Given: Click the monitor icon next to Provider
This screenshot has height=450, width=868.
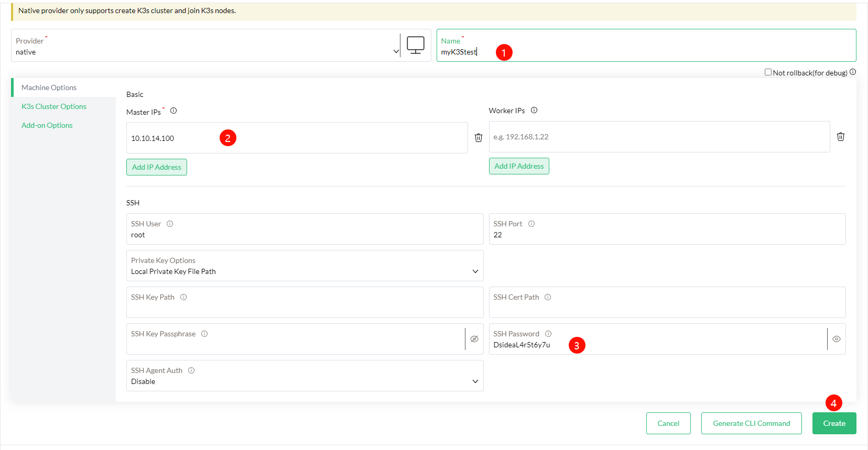Looking at the screenshot, I should [416, 45].
